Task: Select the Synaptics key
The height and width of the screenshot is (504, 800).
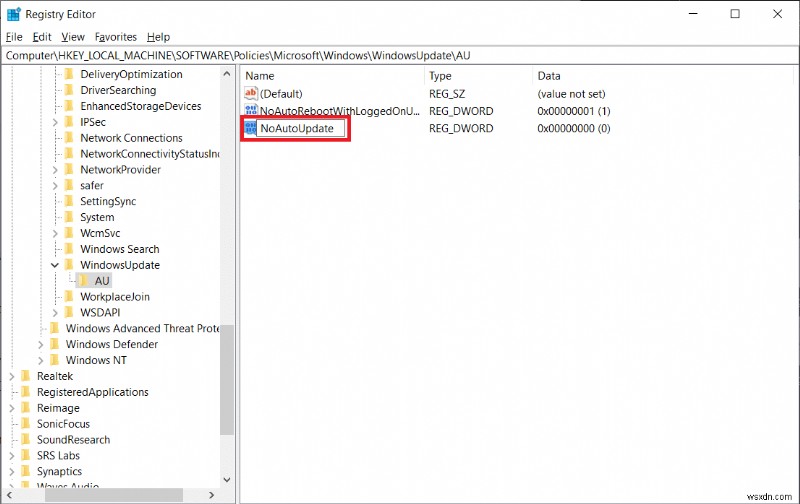Action: pos(59,471)
